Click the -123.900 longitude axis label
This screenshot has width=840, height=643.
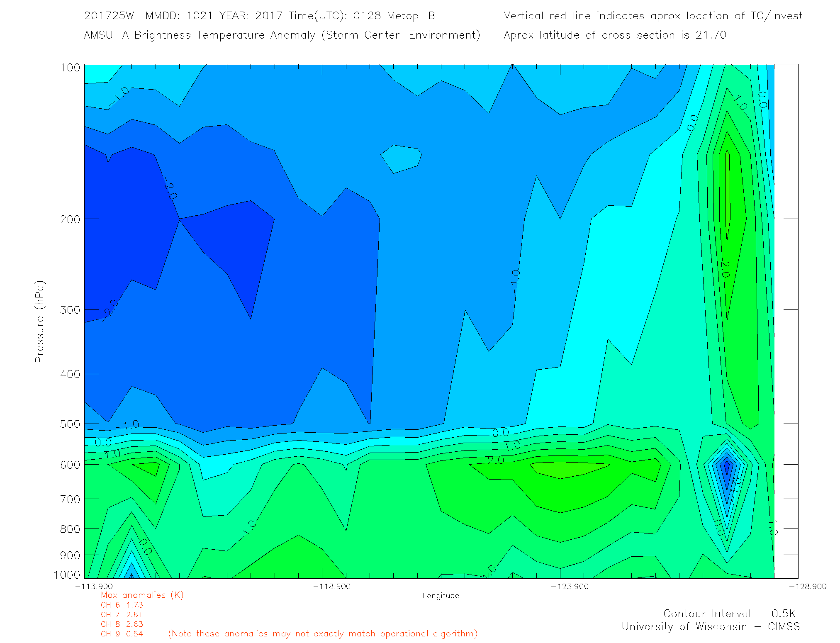coord(570,586)
